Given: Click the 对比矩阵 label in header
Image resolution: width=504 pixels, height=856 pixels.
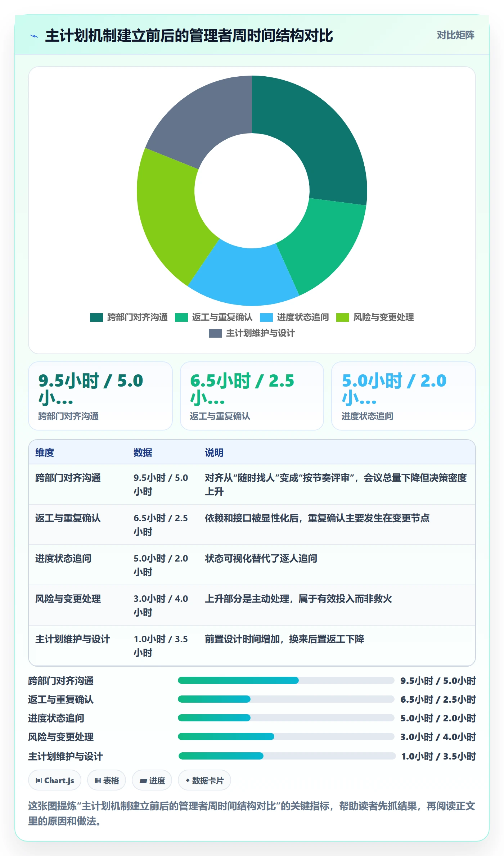Looking at the screenshot, I should pos(455,35).
